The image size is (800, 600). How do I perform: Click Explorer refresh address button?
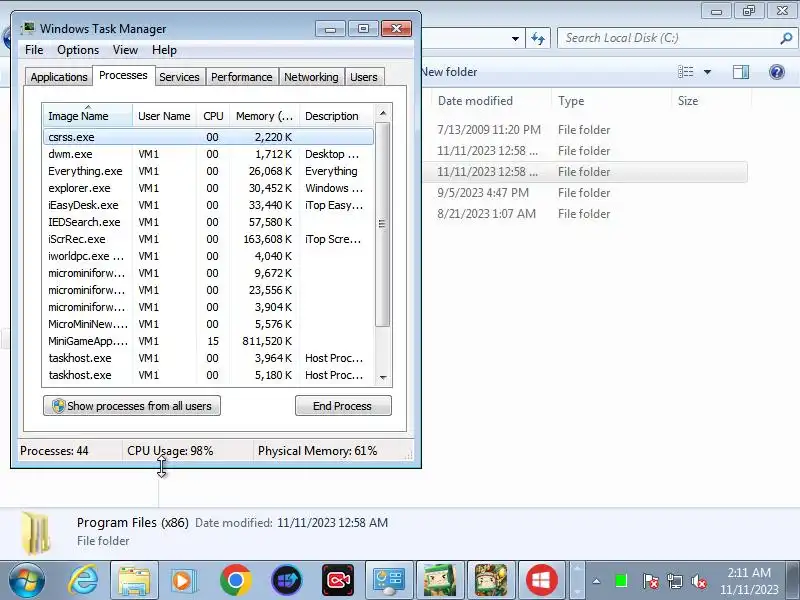point(538,38)
